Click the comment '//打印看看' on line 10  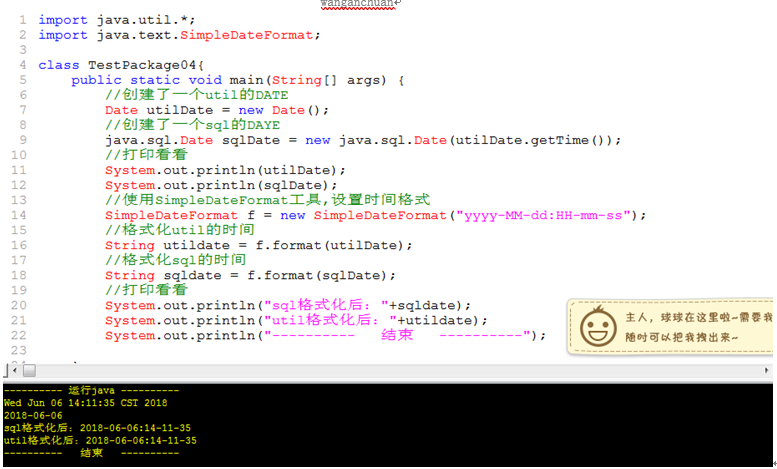[146, 155]
